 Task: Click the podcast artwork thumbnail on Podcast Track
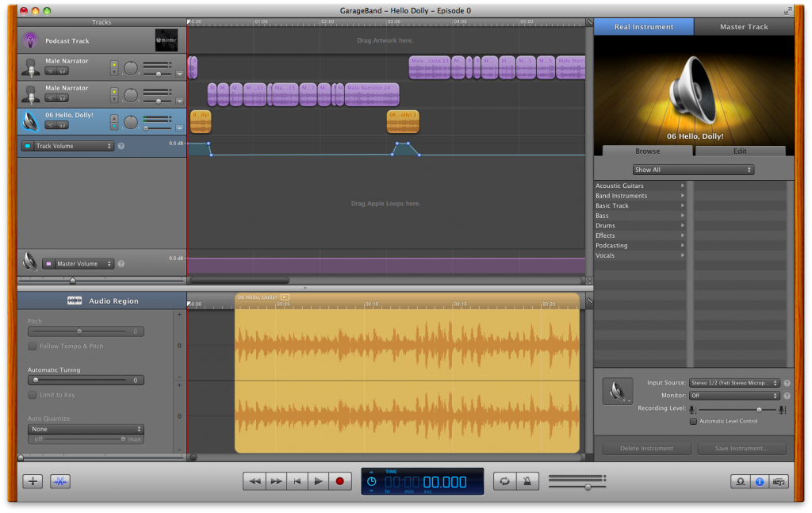coord(167,40)
